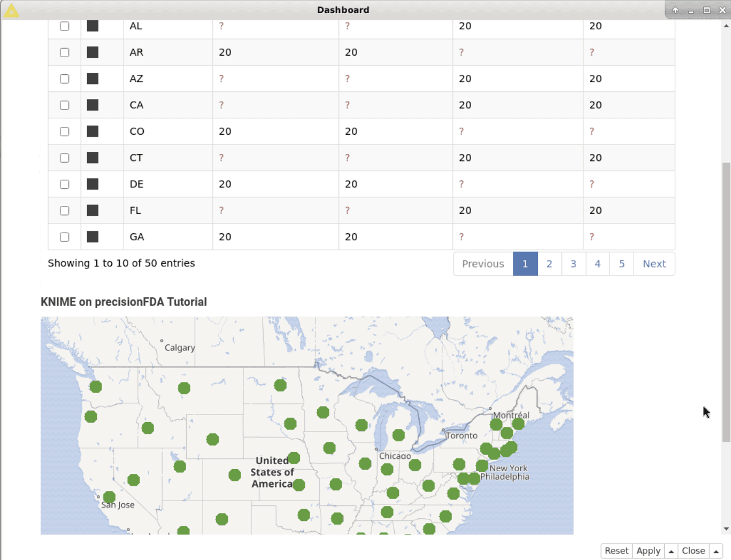Screen dimensions: 731x560
Task: Click the green marker right of Montréal label
Action: pyautogui.click(x=518, y=424)
